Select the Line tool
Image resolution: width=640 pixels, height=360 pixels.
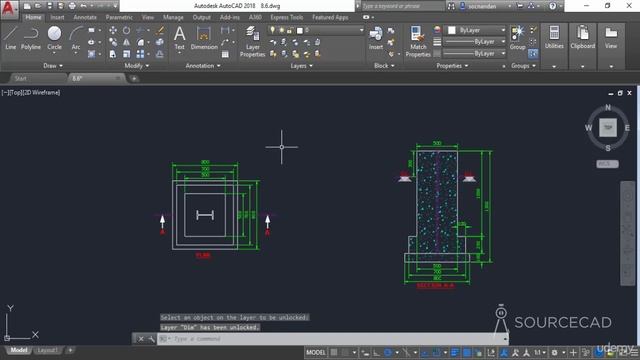click(11, 38)
